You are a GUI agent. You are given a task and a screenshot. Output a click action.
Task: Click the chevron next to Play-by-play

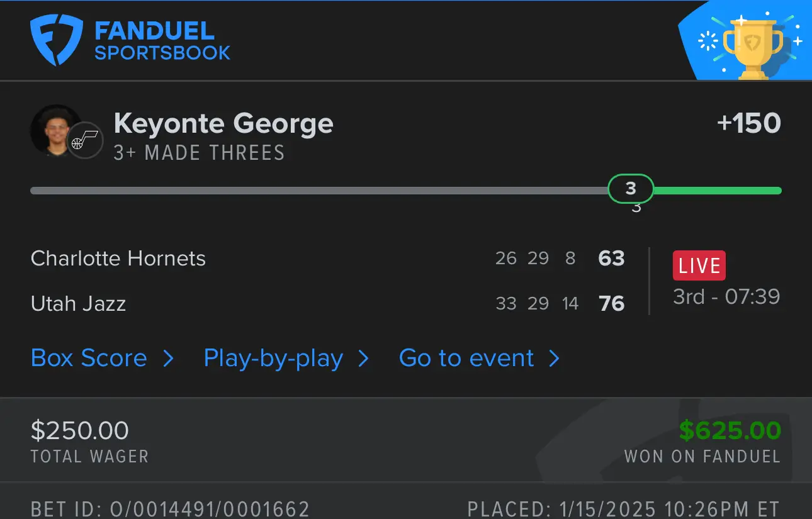(363, 359)
